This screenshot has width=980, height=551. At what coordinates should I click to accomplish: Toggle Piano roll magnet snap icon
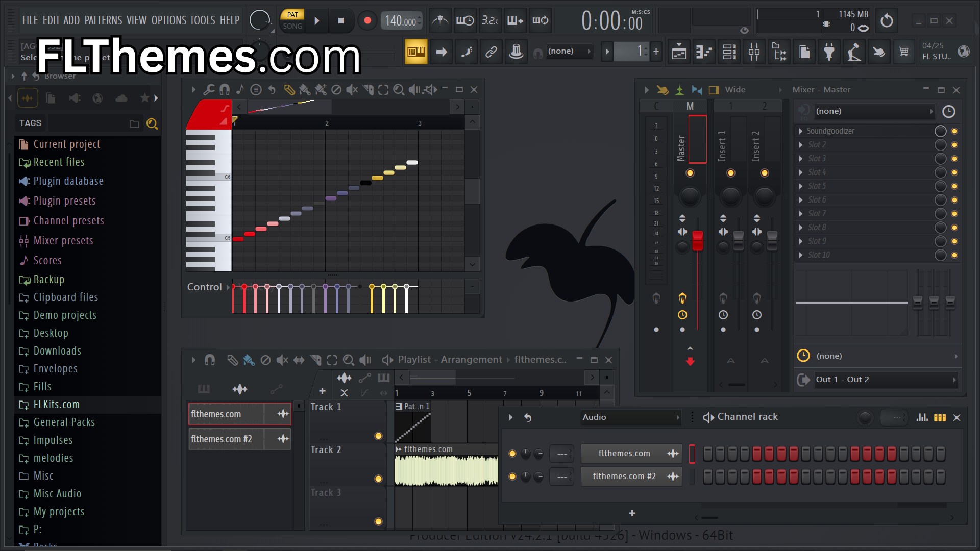coord(224,90)
